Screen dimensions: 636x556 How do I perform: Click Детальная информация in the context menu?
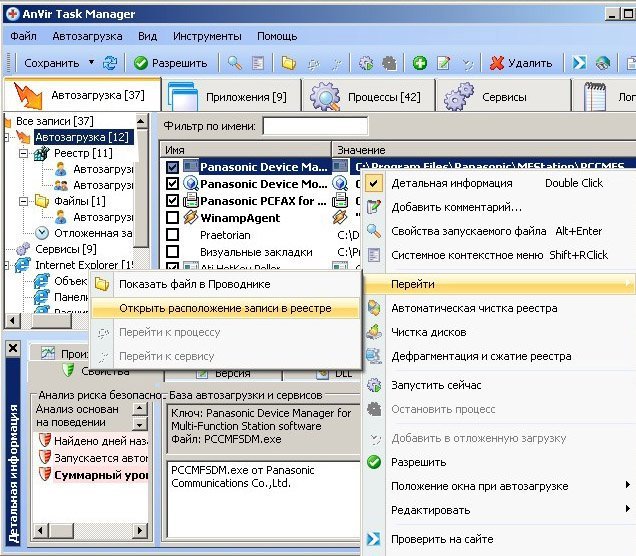(499, 183)
